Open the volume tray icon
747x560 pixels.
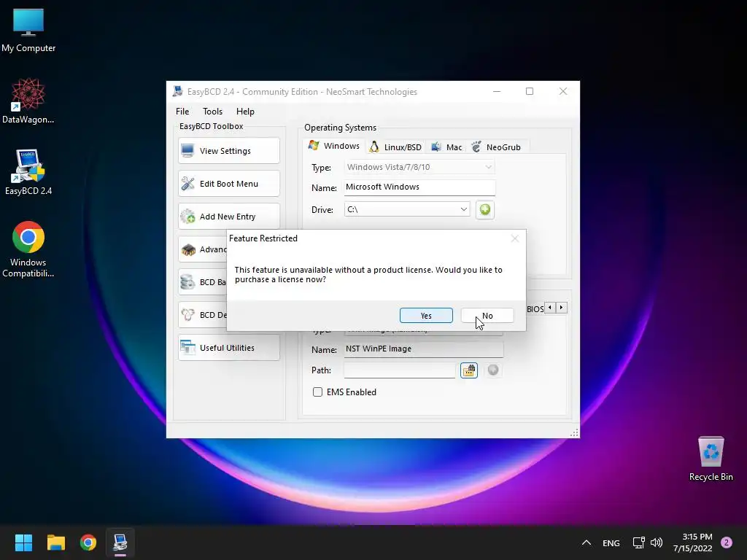657,542
